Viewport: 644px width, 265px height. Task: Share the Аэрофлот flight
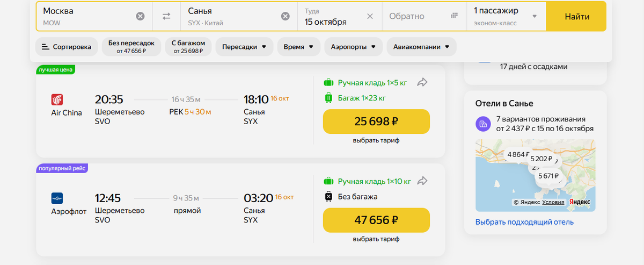(422, 181)
